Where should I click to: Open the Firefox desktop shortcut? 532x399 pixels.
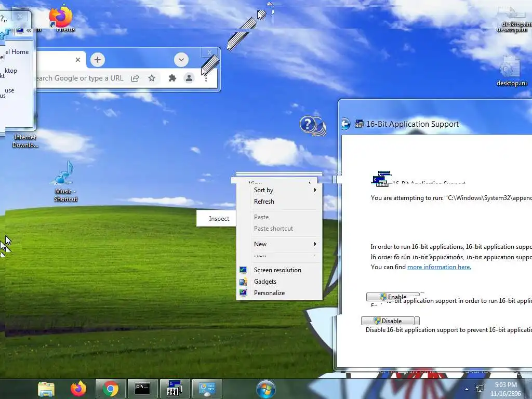pos(61,18)
